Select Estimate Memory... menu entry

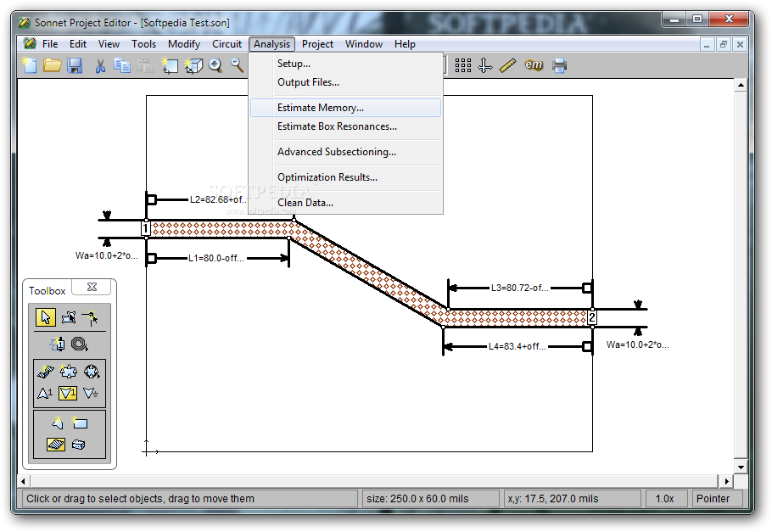[x=345, y=108]
